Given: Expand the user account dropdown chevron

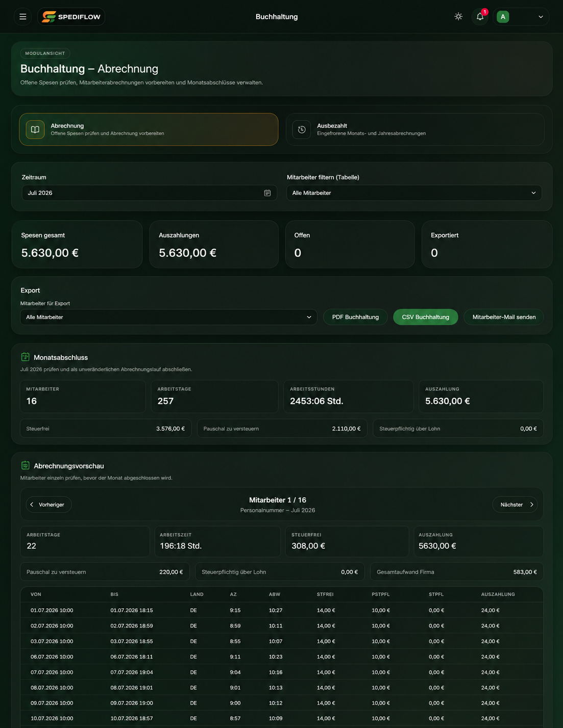Looking at the screenshot, I should [x=541, y=17].
